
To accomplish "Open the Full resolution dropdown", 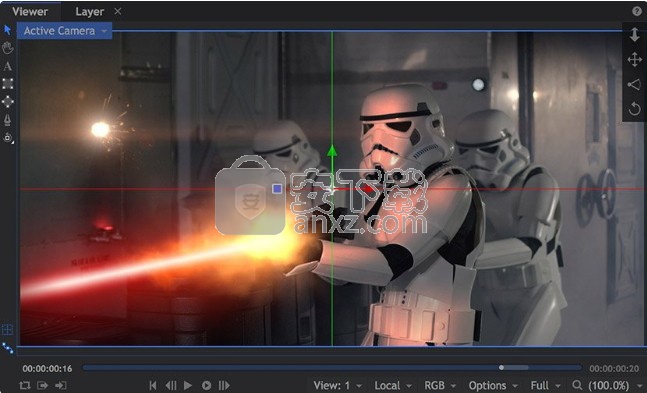I will click(545, 386).
